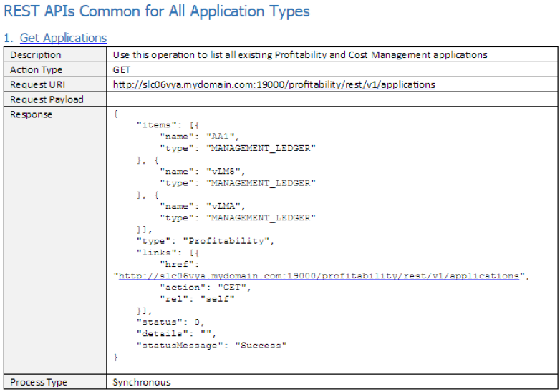Click the "type": "Profitability" line
This screenshot has height=392, width=560.
coord(206,241)
